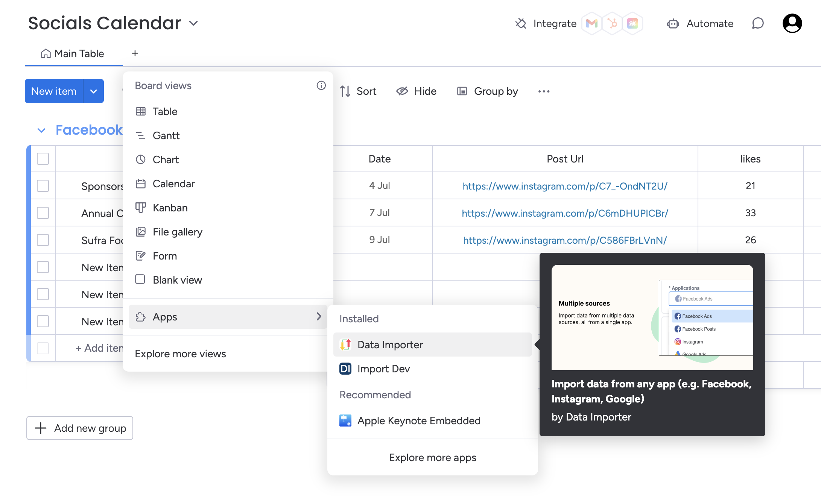Screen dimensions: 821x504
Task: Click the Board views info icon
Action: click(321, 85)
